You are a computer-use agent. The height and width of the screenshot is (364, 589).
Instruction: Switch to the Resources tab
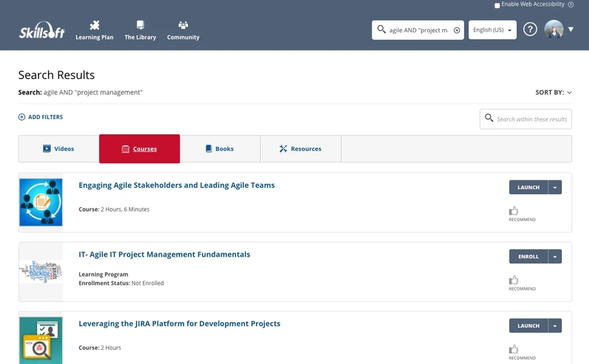pyautogui.click(x=300, y=149)
